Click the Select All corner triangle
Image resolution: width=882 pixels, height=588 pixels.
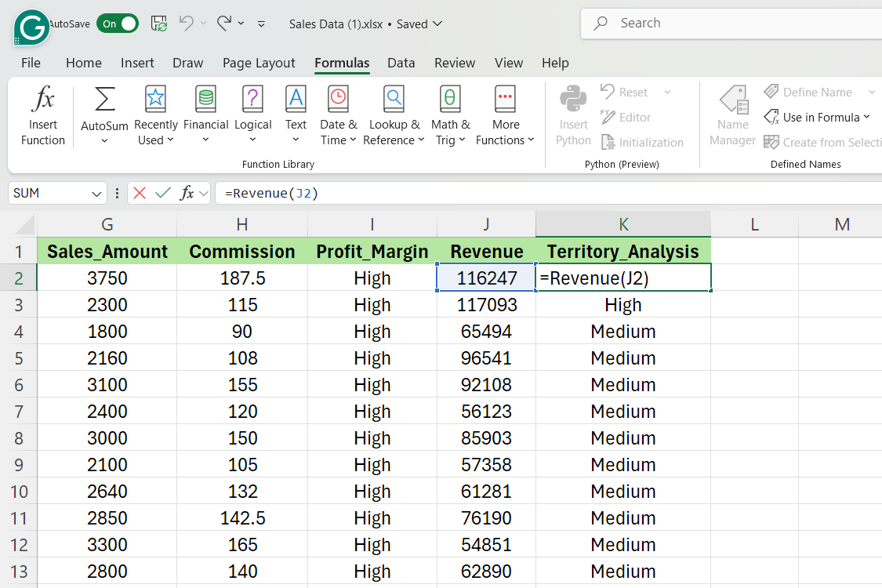click(24, 225)
